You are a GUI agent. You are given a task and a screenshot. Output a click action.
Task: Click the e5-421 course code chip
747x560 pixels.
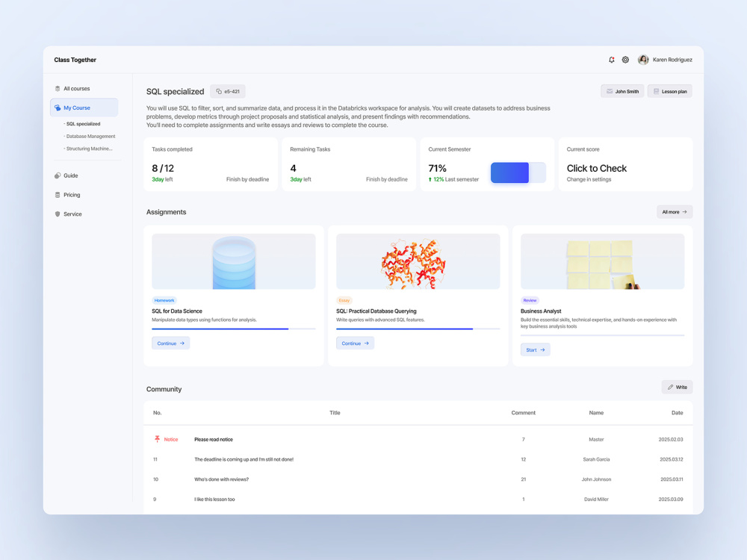[x=228, y=91]
